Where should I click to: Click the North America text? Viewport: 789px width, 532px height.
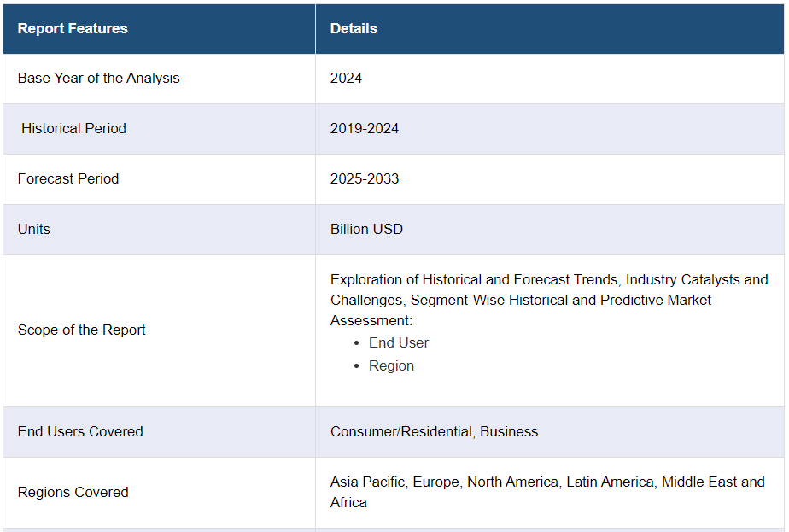click(x=512, y=482)
